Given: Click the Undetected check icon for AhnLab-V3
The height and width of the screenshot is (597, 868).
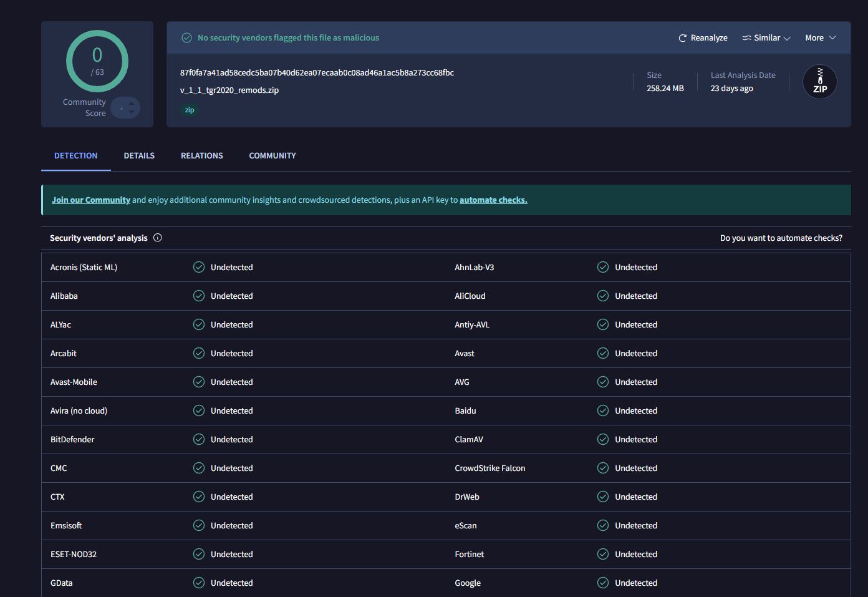Looking at the screenshot, I should click(603, 267).
